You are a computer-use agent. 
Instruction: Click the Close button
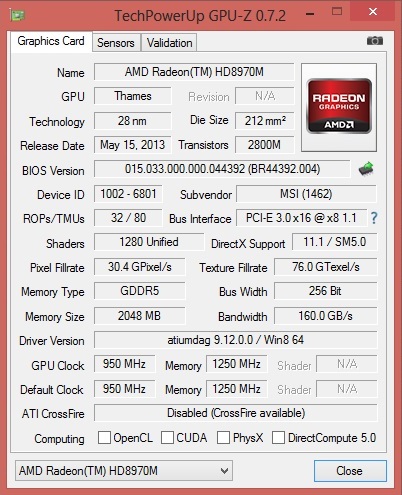pos(350,471)
